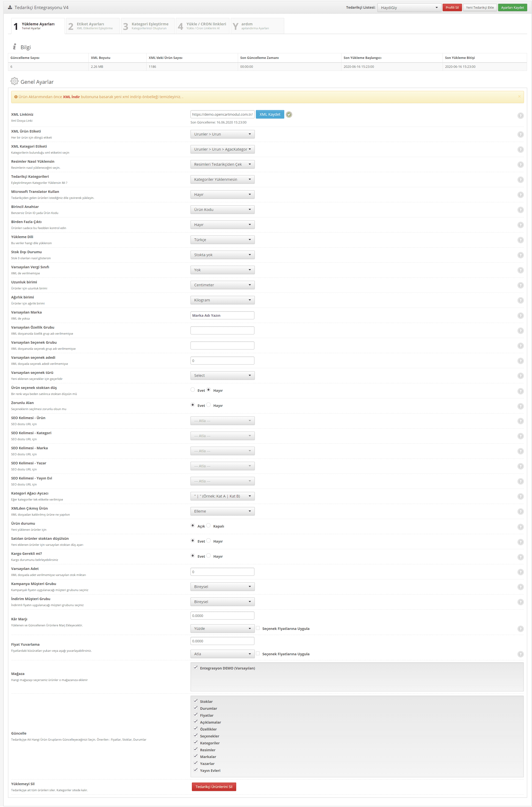Click the XML Linkiniz input field
This screenshot has height=807, width=532.
point(223,114)
